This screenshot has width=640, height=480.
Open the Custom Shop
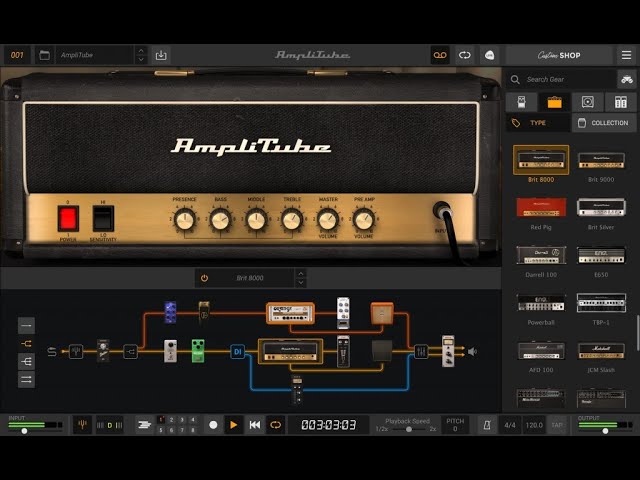[x=559, y=55]
